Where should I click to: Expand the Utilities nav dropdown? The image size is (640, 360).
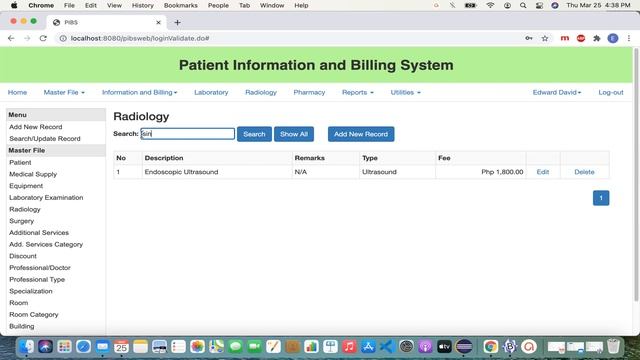coord(405,92)
